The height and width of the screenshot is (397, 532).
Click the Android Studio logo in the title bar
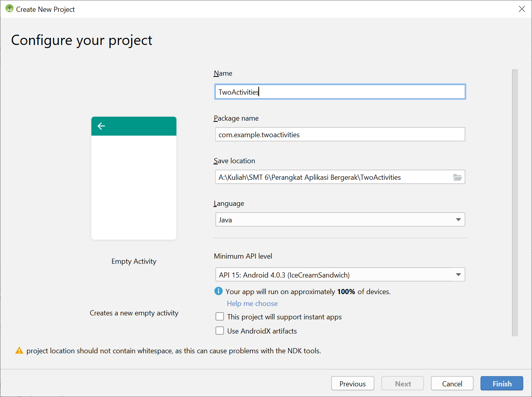9,9
